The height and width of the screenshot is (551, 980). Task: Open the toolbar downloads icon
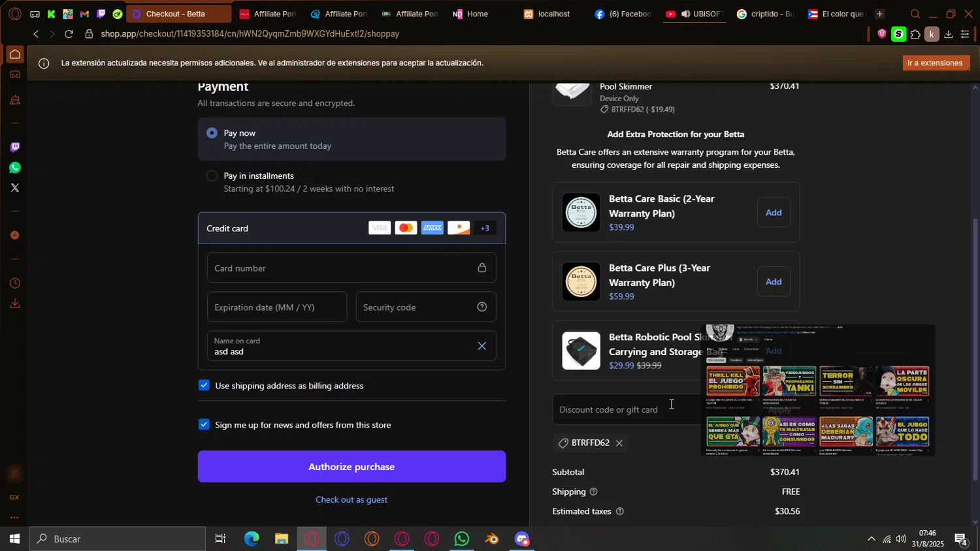pos(949,34)
